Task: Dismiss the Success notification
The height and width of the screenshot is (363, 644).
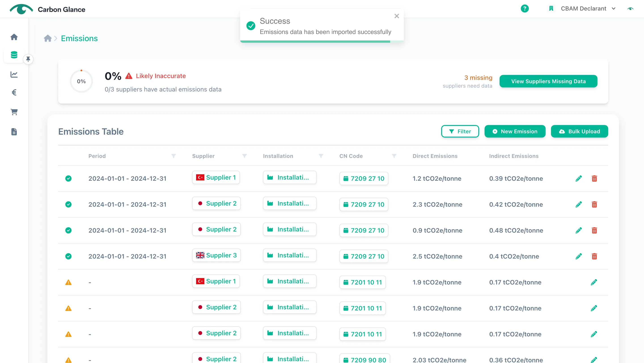Action: 396,16
